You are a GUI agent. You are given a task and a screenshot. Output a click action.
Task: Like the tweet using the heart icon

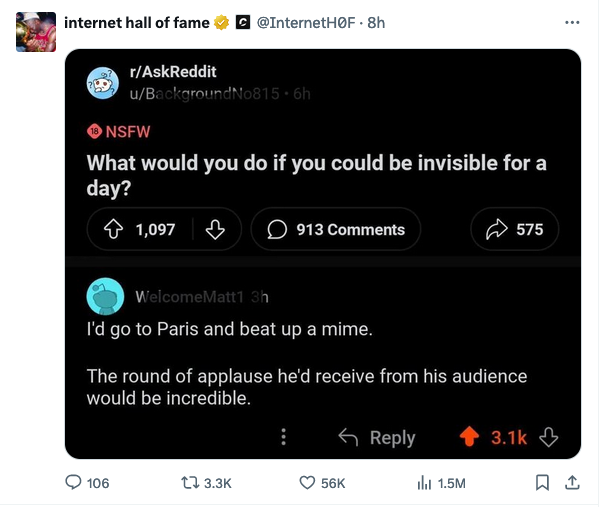tap(309, 483)
